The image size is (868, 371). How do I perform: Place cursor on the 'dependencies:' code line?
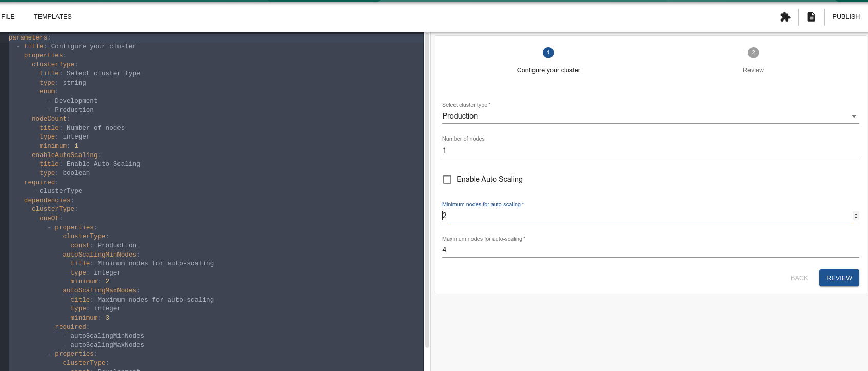point(48,200)
